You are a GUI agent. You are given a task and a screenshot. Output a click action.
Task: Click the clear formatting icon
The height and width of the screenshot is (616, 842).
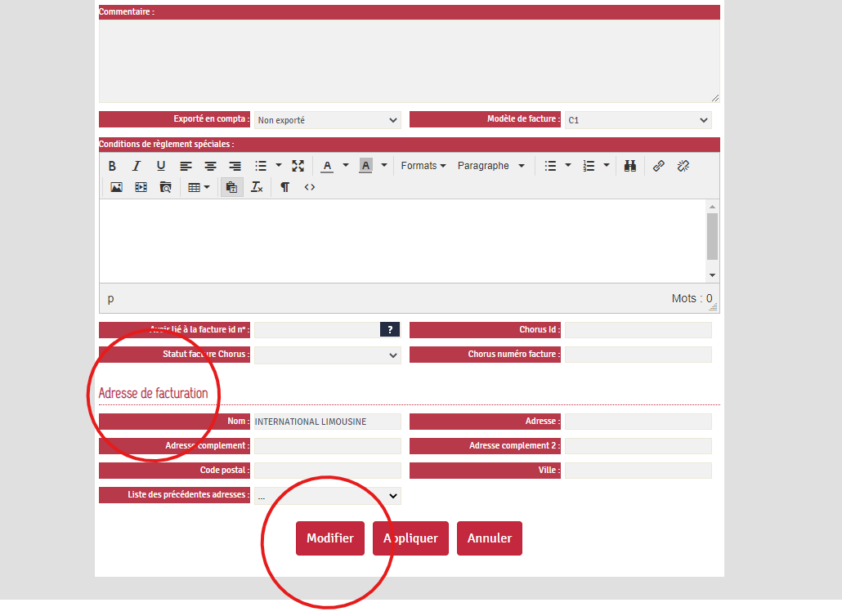[x=257, y=187]
